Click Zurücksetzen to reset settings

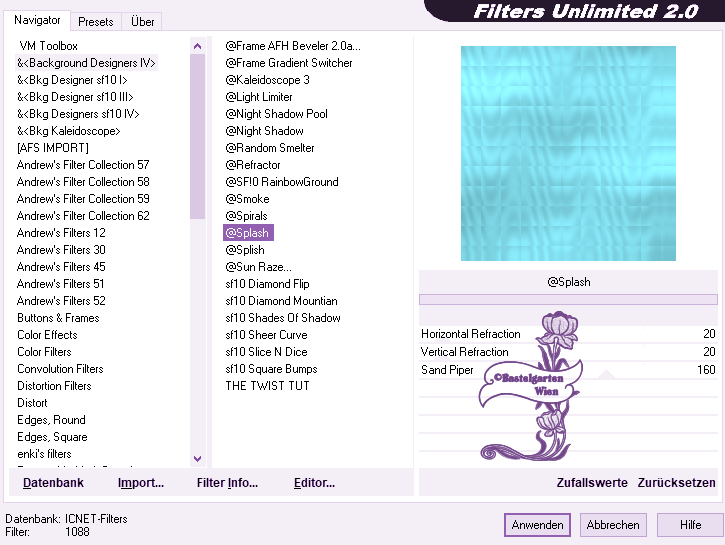[676, 483]
